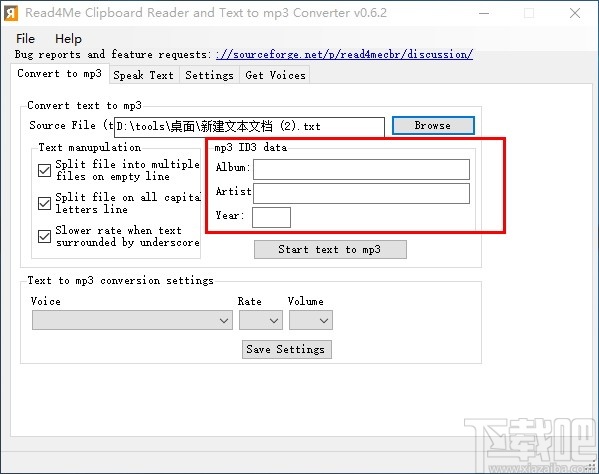Minimize the Read4Me window
Screen dimensions: 599x474
pyautogui.click(x=484, y=13)
